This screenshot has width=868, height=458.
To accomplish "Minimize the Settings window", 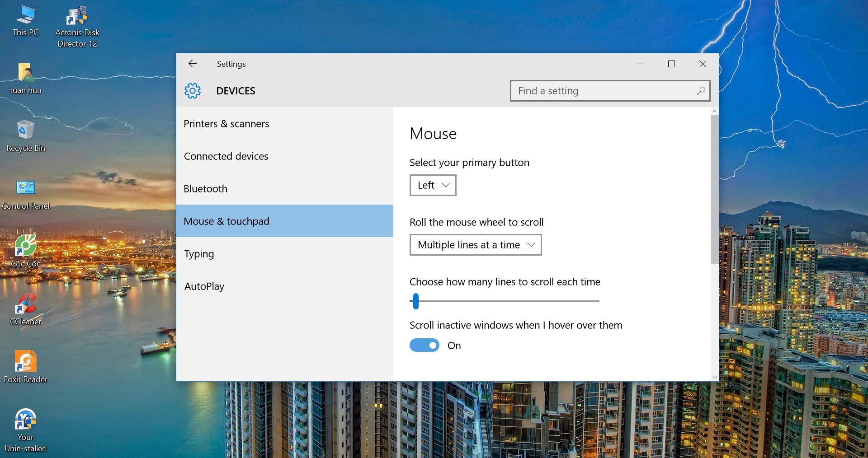I will coord(640,64).
